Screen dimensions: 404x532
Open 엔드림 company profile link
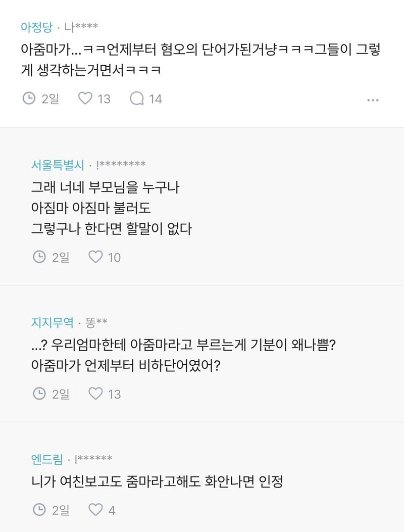pos(46,459)
